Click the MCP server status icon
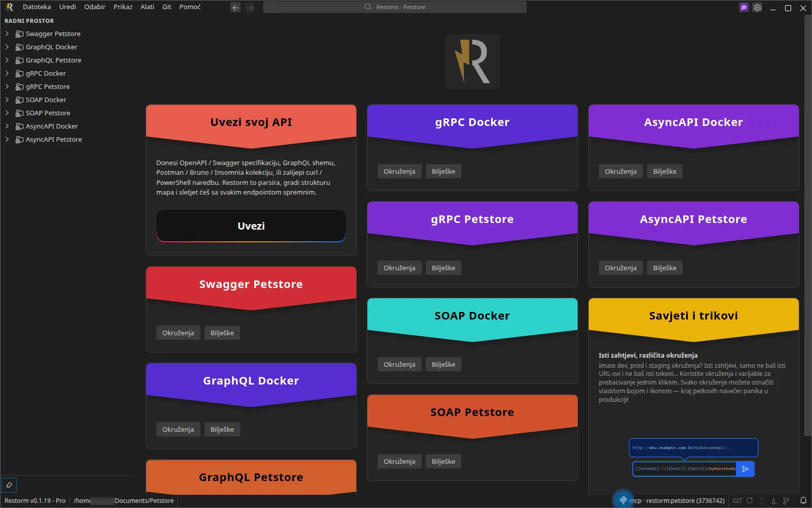Image resolution: width=812 pixels, height=508 pixels. (x=623, y=500)
